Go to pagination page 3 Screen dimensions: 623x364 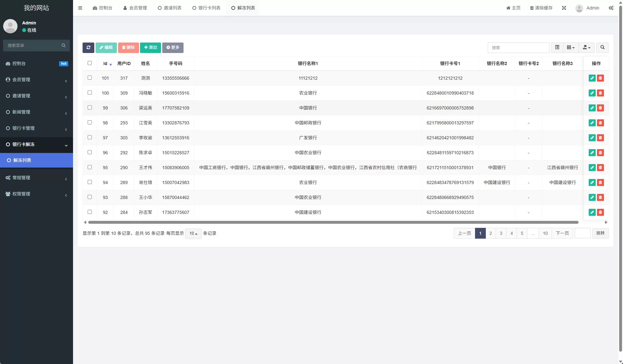coord(501,233)
